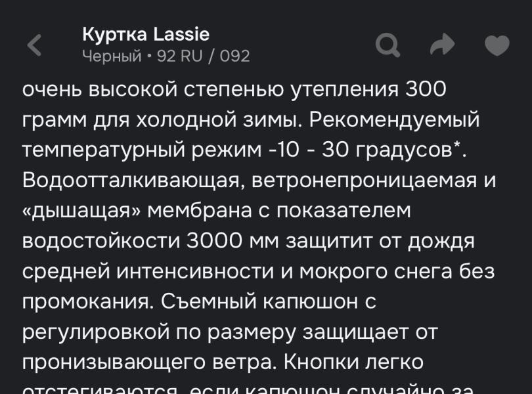Tap the Куртка Lassie title
532x394 pixels.
[x=146, y=34]
